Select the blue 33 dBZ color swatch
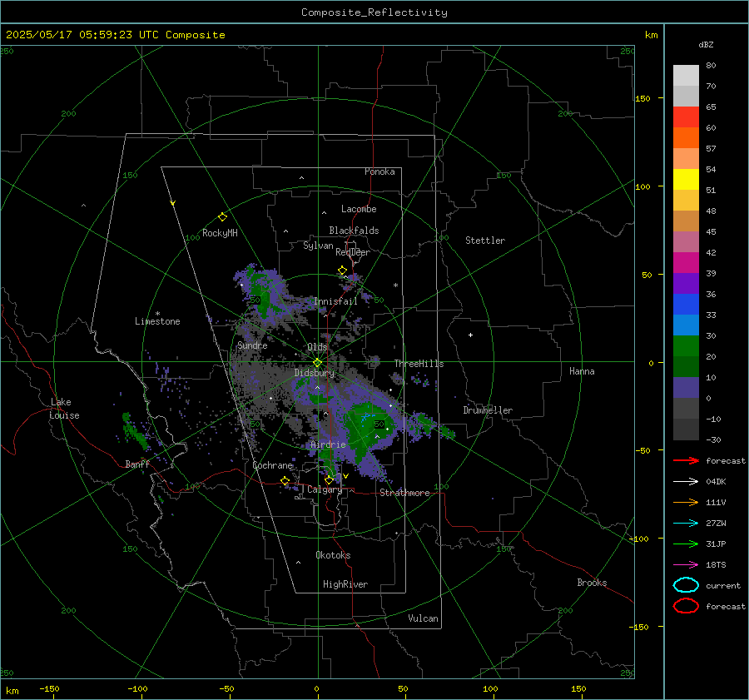The image size is (749, 700). coord(686,305)
